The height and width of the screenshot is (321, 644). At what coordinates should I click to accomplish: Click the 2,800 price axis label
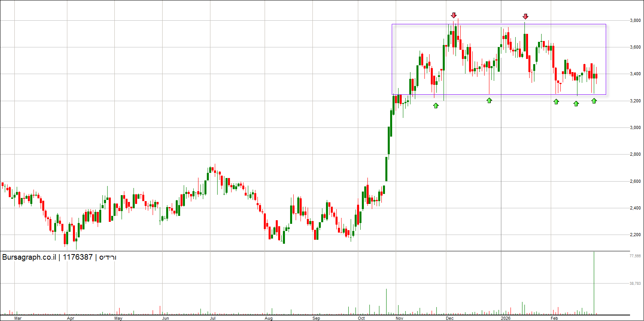(635, 154)
